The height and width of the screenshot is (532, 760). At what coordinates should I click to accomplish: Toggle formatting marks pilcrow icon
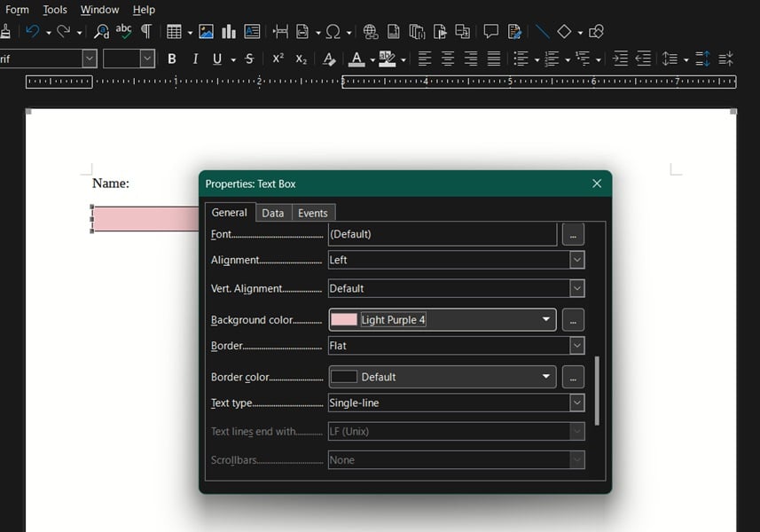click(x=146, y=32)
